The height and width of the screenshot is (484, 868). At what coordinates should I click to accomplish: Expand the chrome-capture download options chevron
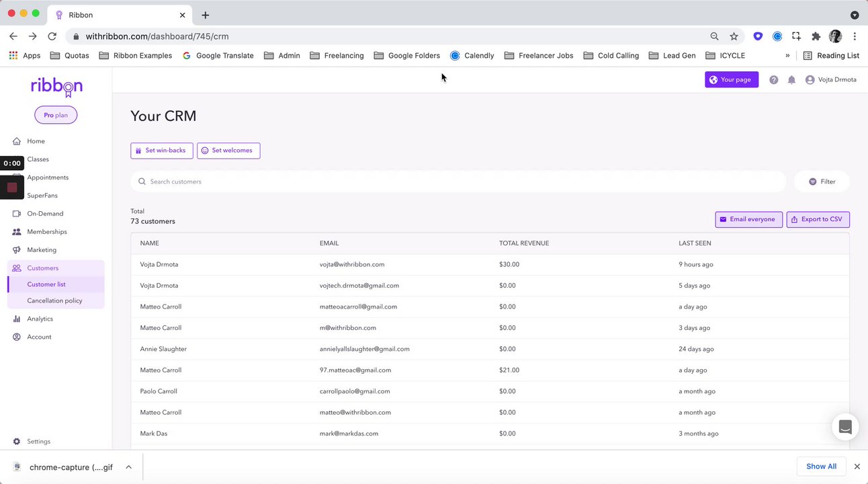pyautogui.click(x=128, y=467)
